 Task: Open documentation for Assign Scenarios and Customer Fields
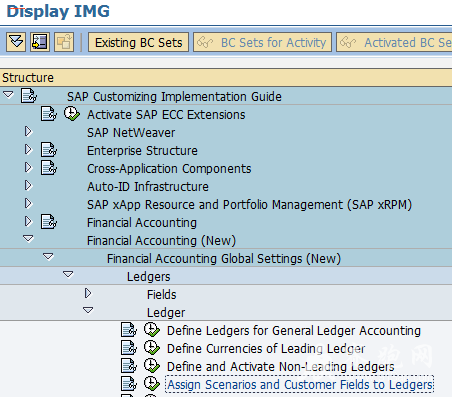coord(129,384)
